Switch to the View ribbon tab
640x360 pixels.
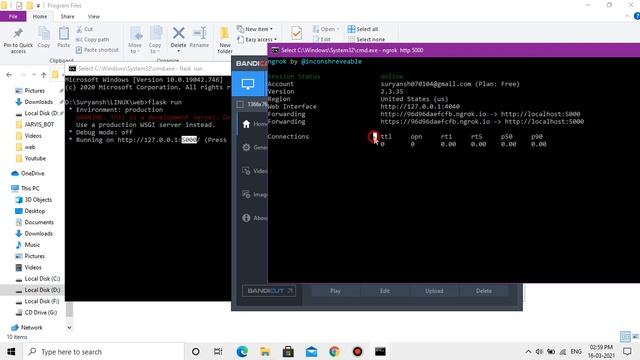(93, 16)
